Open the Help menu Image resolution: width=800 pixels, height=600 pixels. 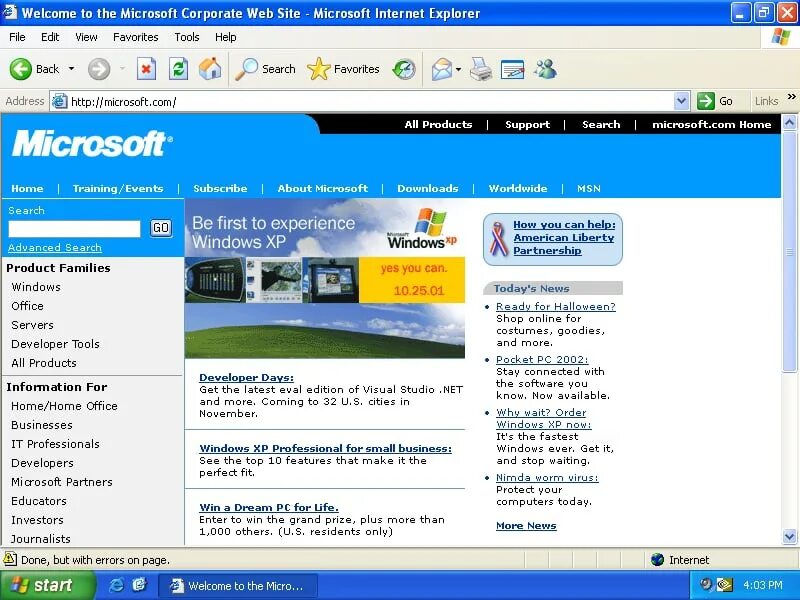pyautogui.click(x=225, y=37)
